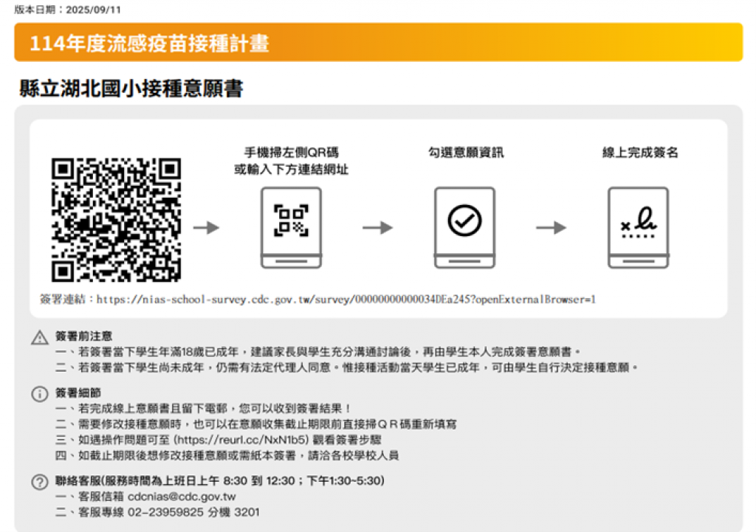Open the reurl.cc/NxN1b5 signing steps link
This screenshot has height=532, width=756.
point(241,440)
